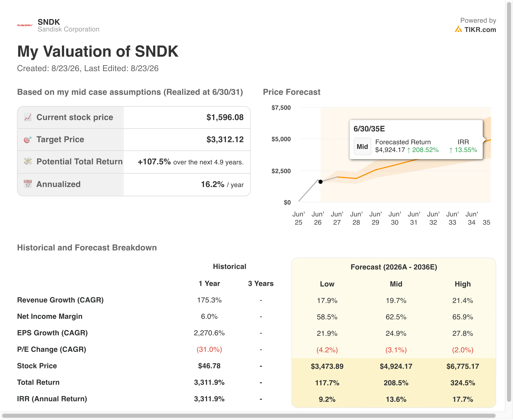Click the $2,500 y-axis label
Viewport: 513px width, 420px height.
click(x=281, y=171)
